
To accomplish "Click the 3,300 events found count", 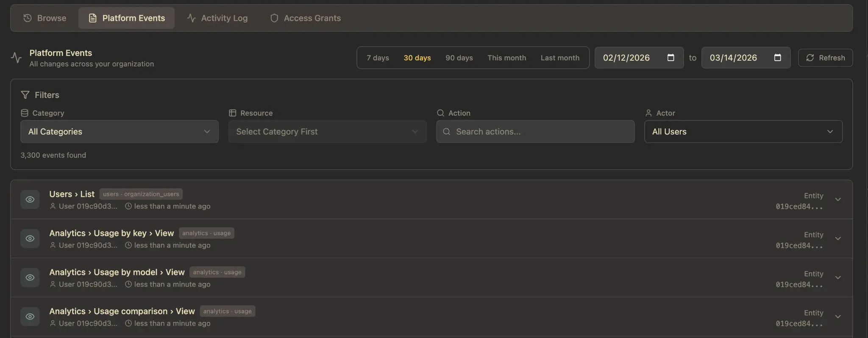I will (53, 155).
